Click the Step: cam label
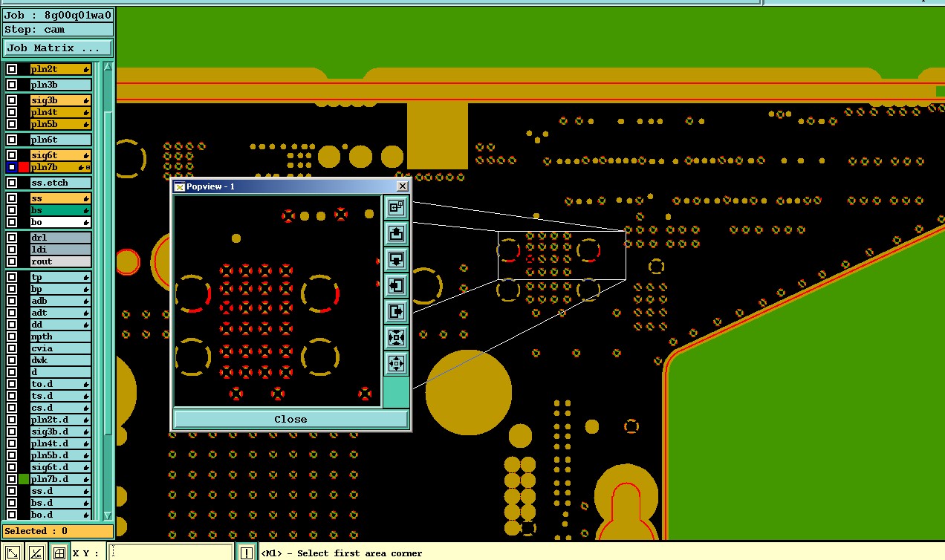 pyautogui.click(x=58, y=30)
